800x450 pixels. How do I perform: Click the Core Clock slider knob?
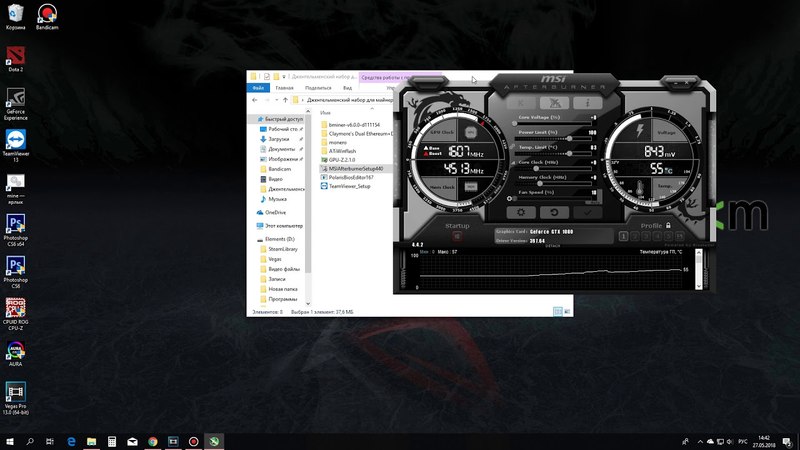(x=536, y=168)
